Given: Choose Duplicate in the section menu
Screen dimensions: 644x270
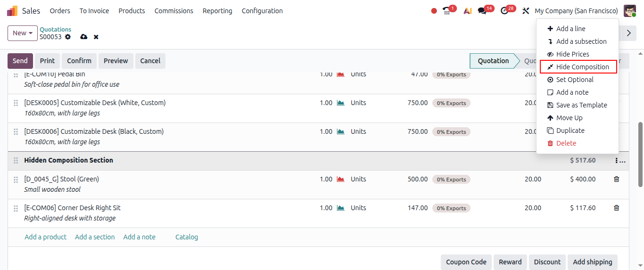Looking at the screenshot, I should pos(577,131).
